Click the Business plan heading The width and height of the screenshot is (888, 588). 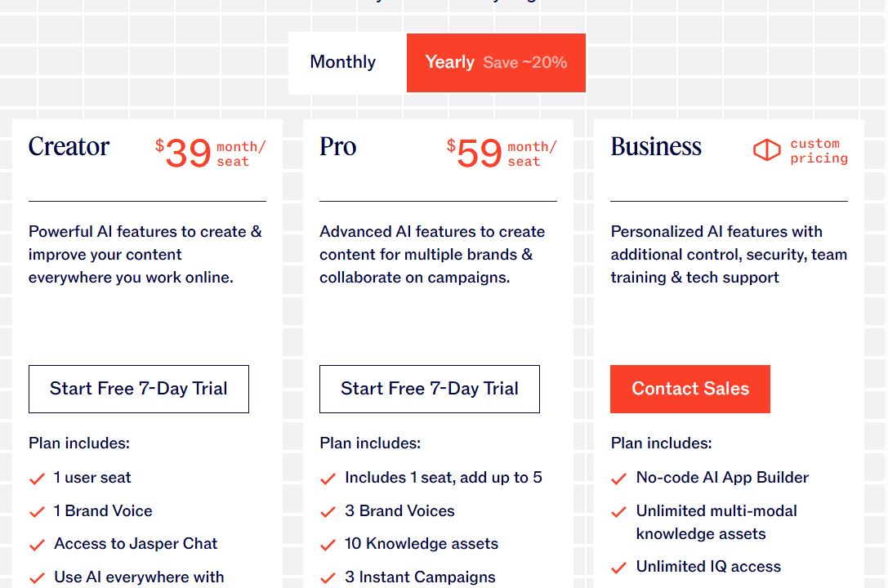click(x=656, y=148)
